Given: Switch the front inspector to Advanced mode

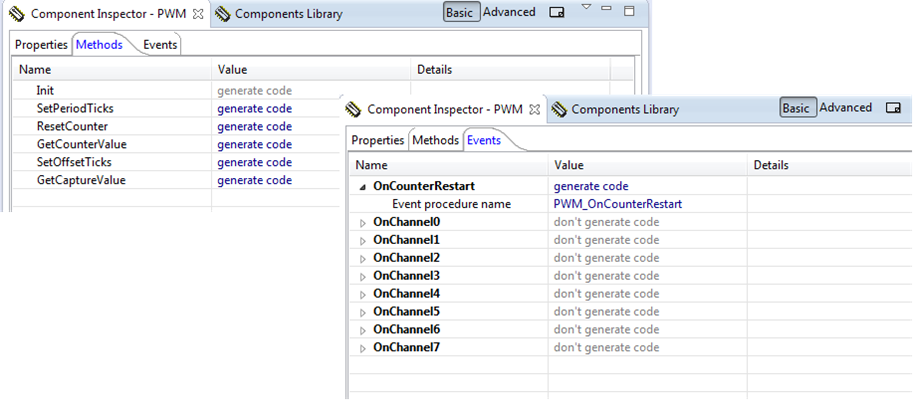Looking at the screenshot, I should [x=845, y=108].
